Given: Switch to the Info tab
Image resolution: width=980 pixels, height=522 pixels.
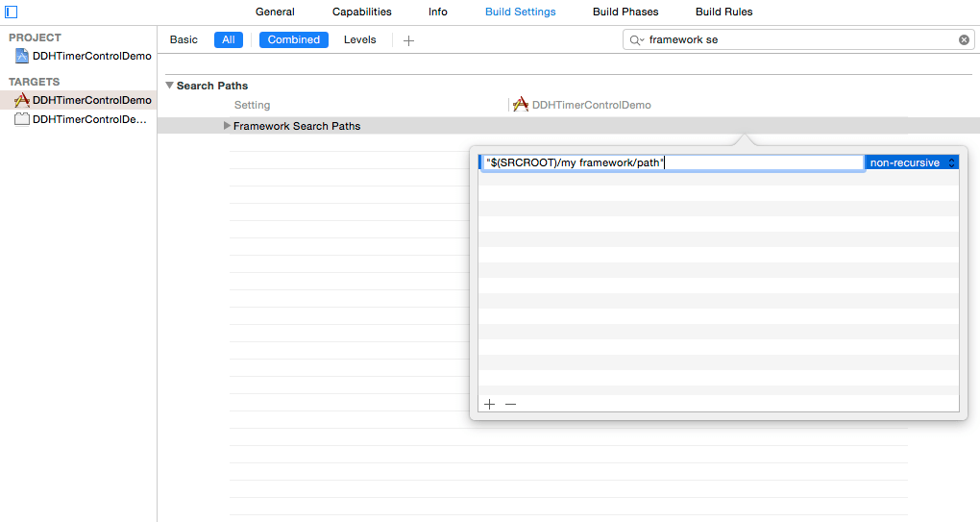Looking at the screenshot, I should (437, 12).
